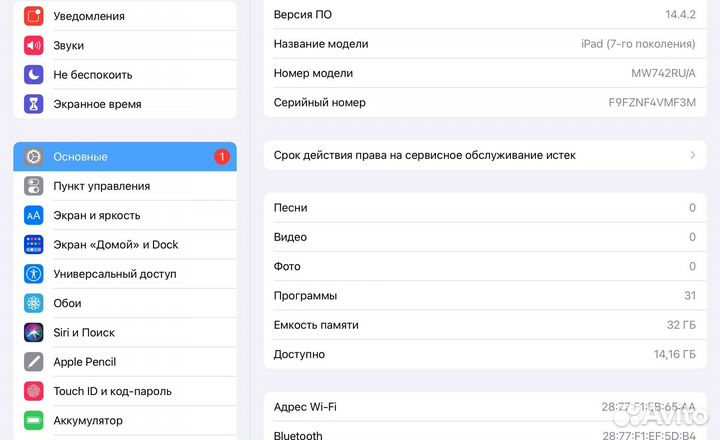The height and width of the screenshot is (440, 720).
Task: Tap the Программы count 31
Action: point(690,296)
